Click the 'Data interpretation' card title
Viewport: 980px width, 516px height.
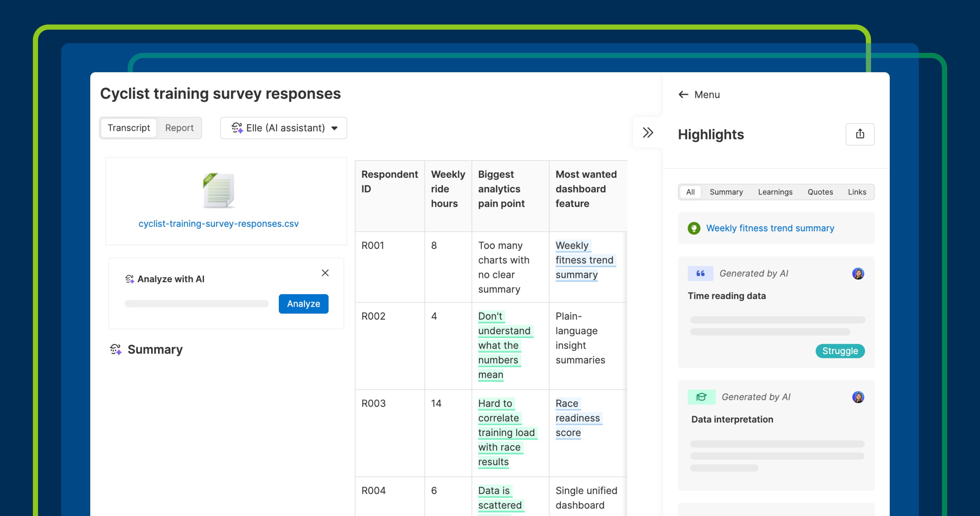point(732,419)
